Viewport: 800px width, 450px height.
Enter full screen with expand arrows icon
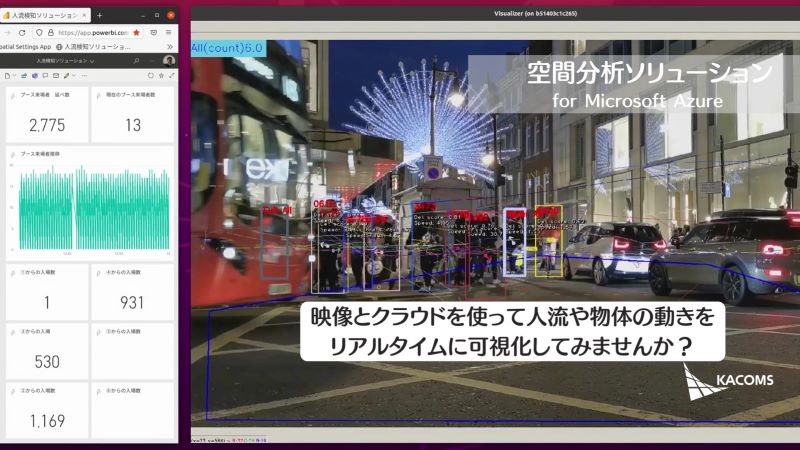(x=171, y=76)
